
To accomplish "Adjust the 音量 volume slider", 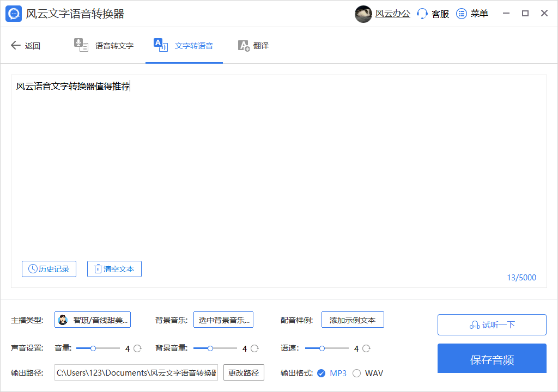I will click(x=98, y=348).
